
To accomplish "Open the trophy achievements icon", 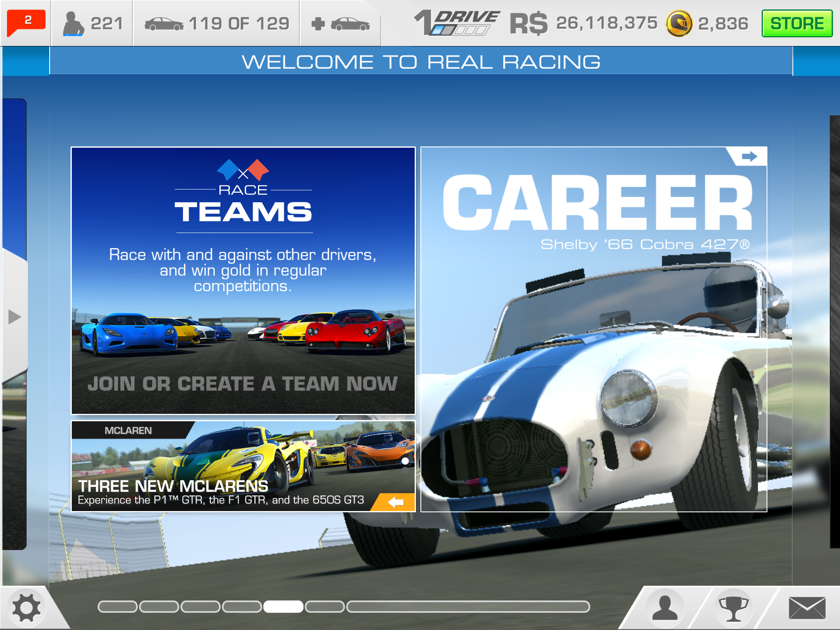I will coord(734,608).
